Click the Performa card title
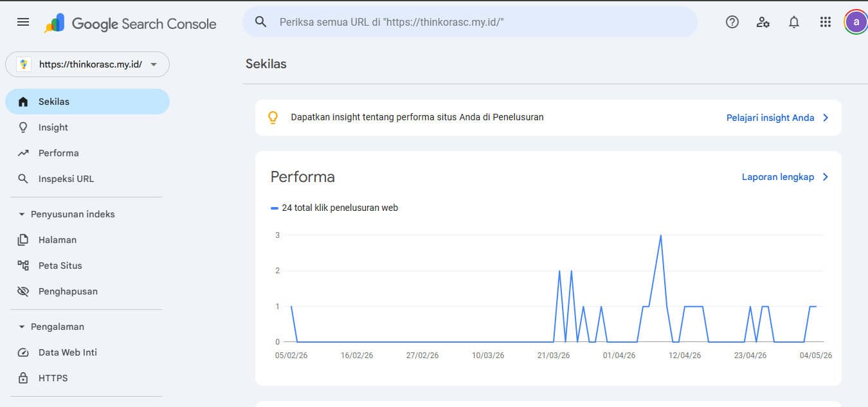 [302, 177]
